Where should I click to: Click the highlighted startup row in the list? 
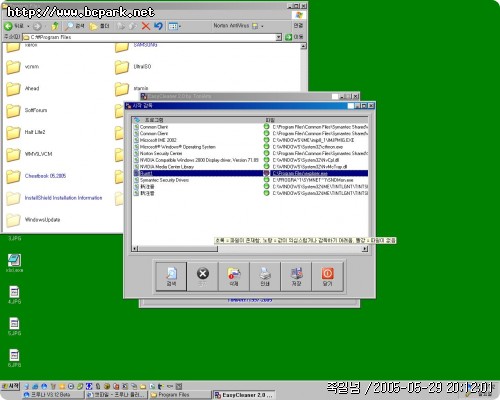click(251, 173)
